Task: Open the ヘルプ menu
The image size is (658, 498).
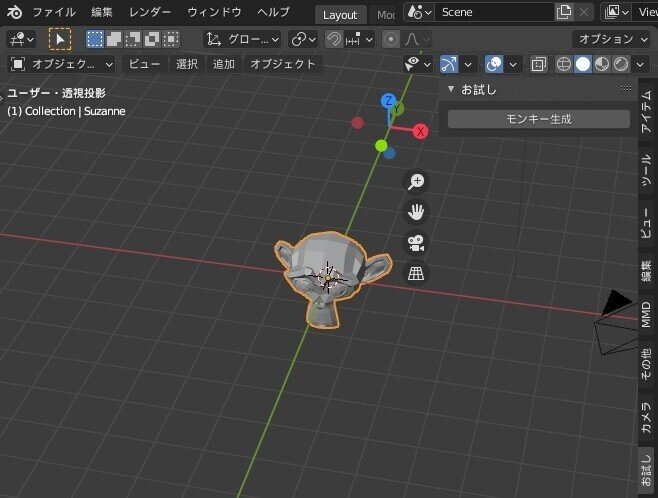Action: [274, 12]
